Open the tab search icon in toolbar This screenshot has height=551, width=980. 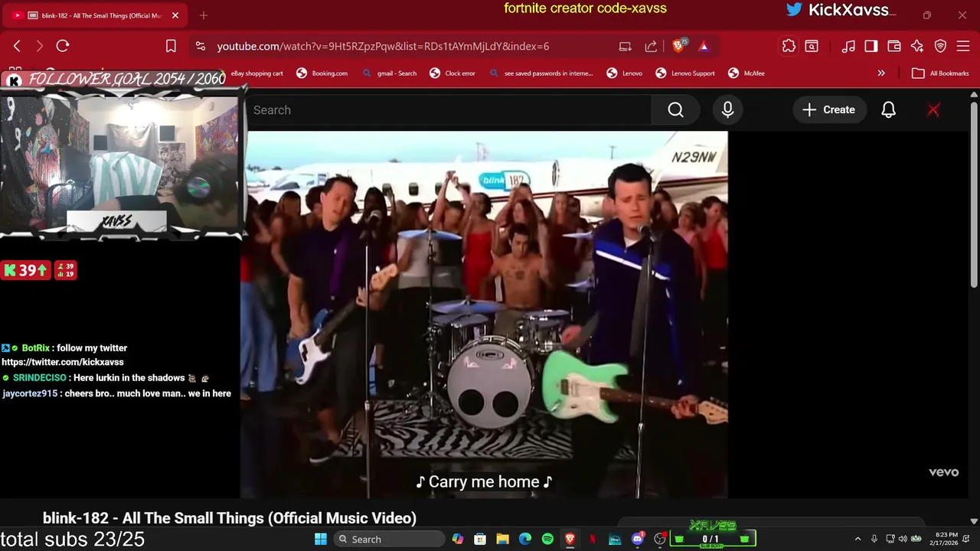[x=812, y=46]
